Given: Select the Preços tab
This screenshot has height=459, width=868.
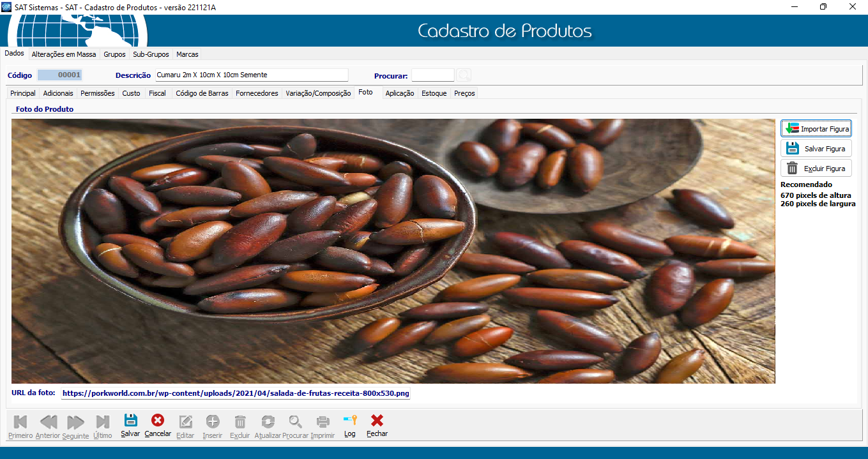Looking at the screenshot, I should click(464, 93).
